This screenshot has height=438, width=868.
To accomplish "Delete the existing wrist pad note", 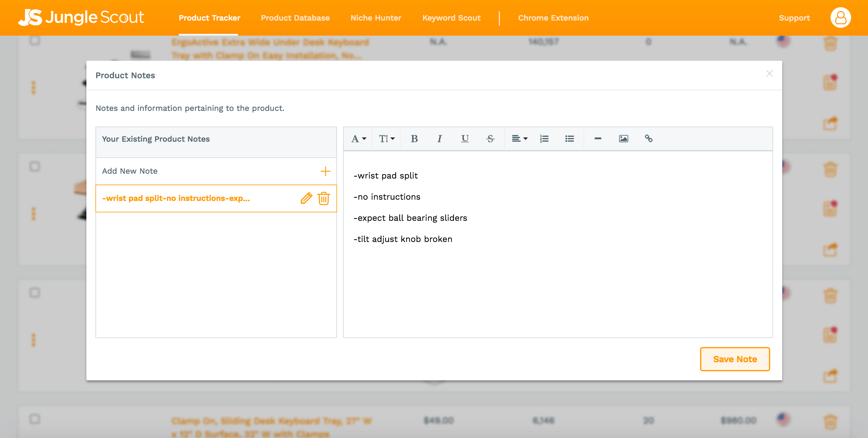I will click(x=323, y=198).
